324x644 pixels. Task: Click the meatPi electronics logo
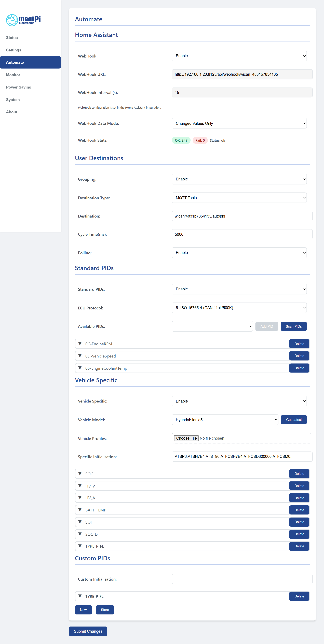click(x=23, y=20)
